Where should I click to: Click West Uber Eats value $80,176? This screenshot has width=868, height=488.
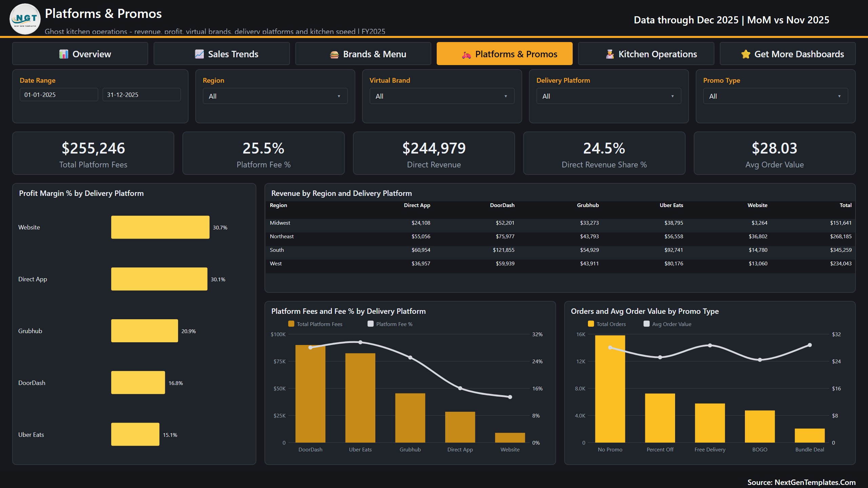674,264
